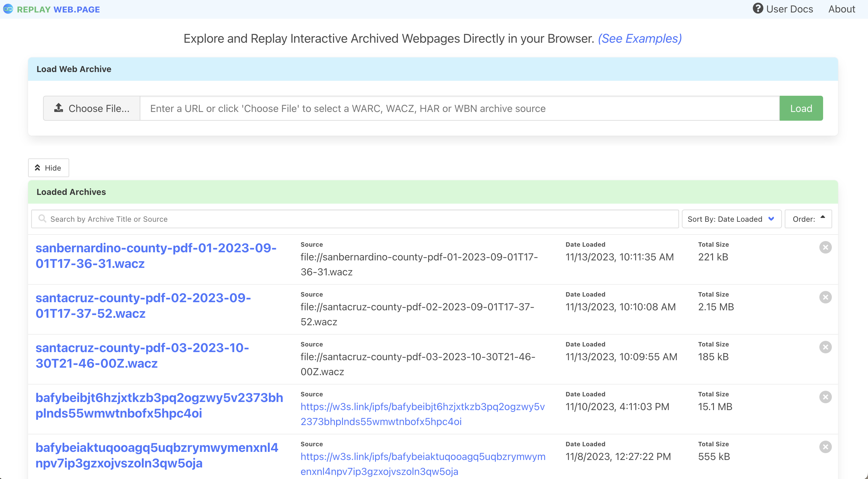This screenshot has width=868, height=479.
Task: Remove the bafybeibjt6hzjxtkzb archive
Action: click(x=825, y=397)
